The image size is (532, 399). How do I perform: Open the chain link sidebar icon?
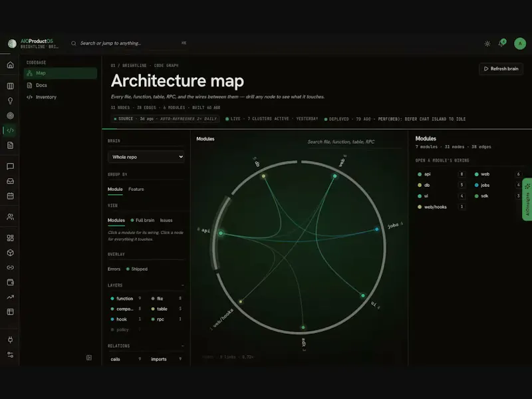pos(10,267)
